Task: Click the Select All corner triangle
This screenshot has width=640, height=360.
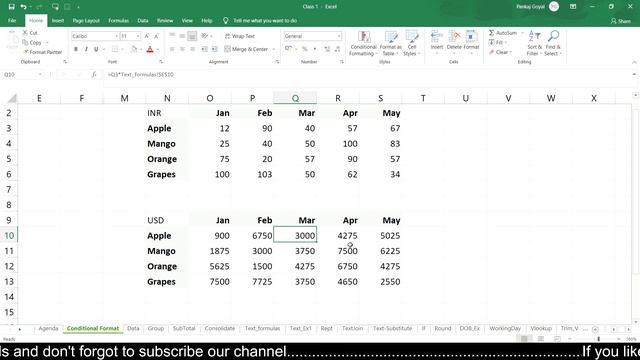Action: [12, 98]
